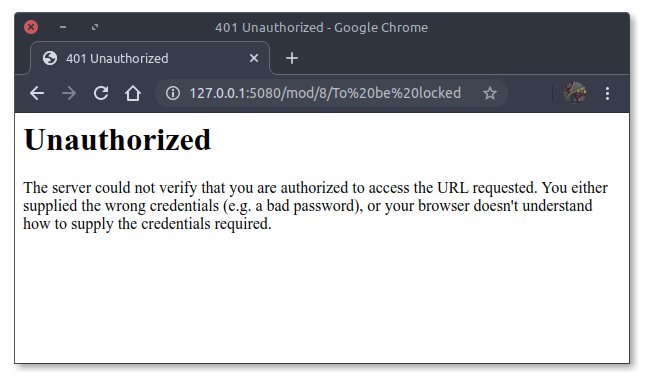Reload the 401 Unauthorized page
Screen dimensions: 648x382
[x=101, y=93]
